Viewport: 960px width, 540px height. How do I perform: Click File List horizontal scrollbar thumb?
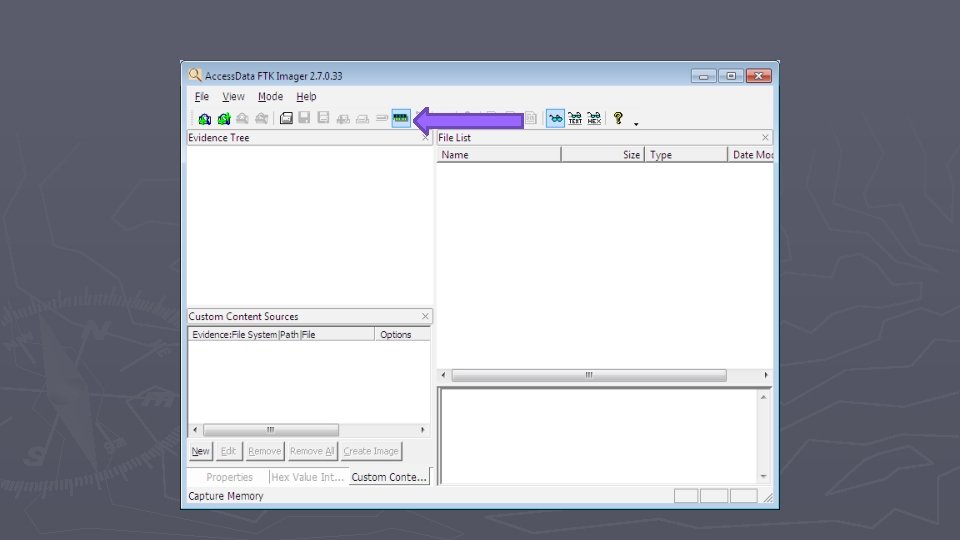(589, 375)
